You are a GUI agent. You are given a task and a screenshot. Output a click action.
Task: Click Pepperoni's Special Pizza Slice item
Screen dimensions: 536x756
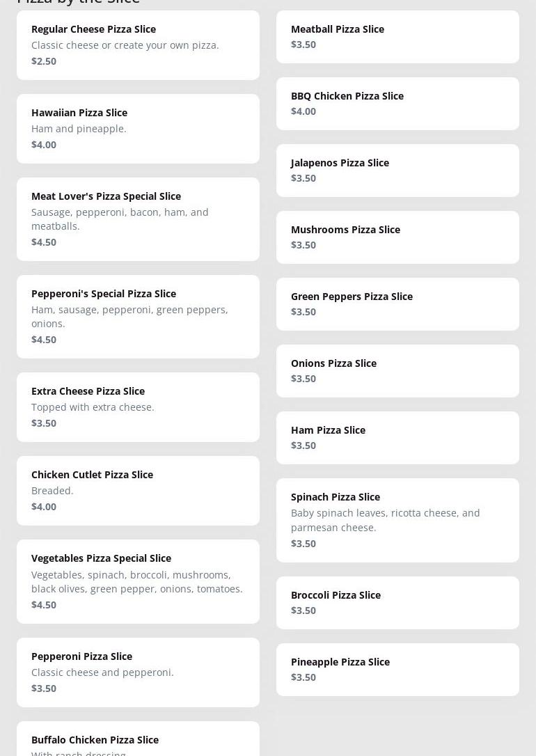pyautogui.click(x=138, y=317)
